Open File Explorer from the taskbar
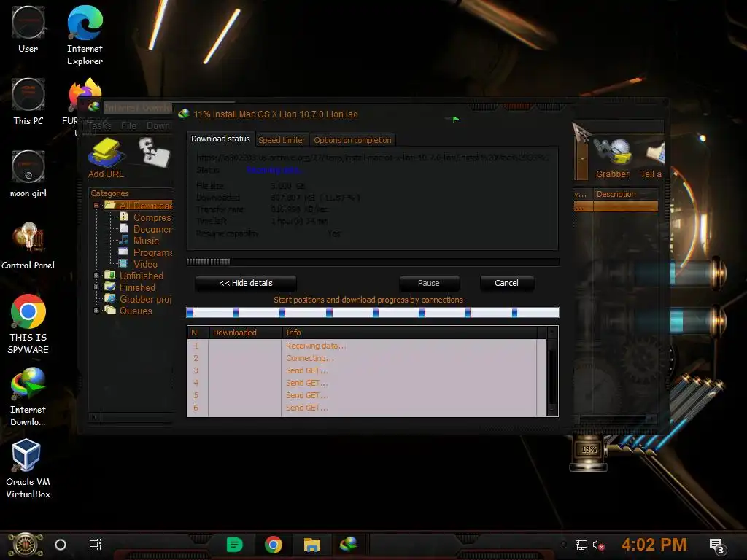The width and height of the screenshot is (747, 560). pos(312,544)
